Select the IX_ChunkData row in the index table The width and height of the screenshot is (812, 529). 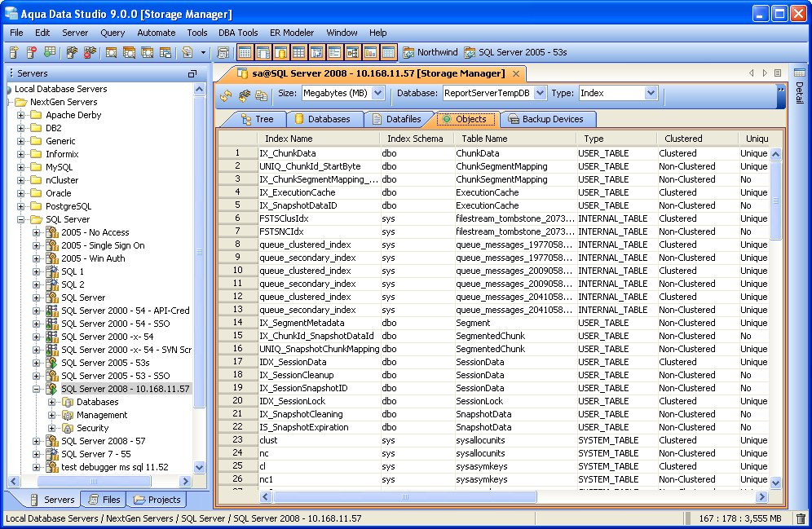pos(493,153)
